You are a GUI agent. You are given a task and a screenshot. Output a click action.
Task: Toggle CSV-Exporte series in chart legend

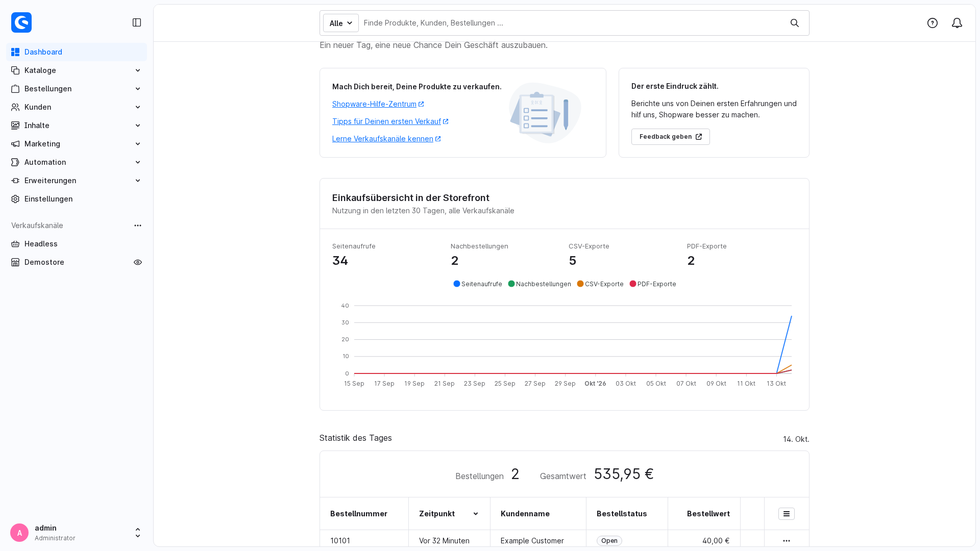600,284
